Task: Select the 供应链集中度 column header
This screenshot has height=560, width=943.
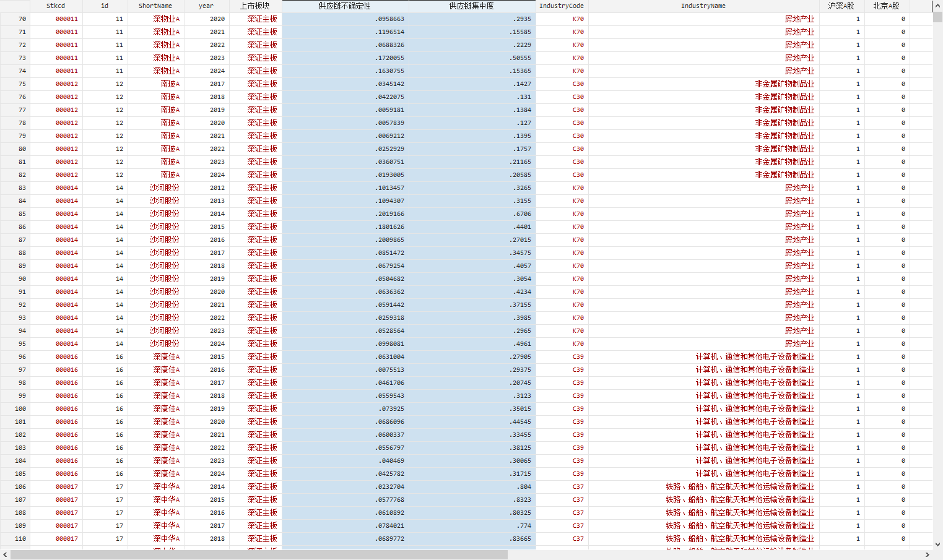Action: point(472,6)
